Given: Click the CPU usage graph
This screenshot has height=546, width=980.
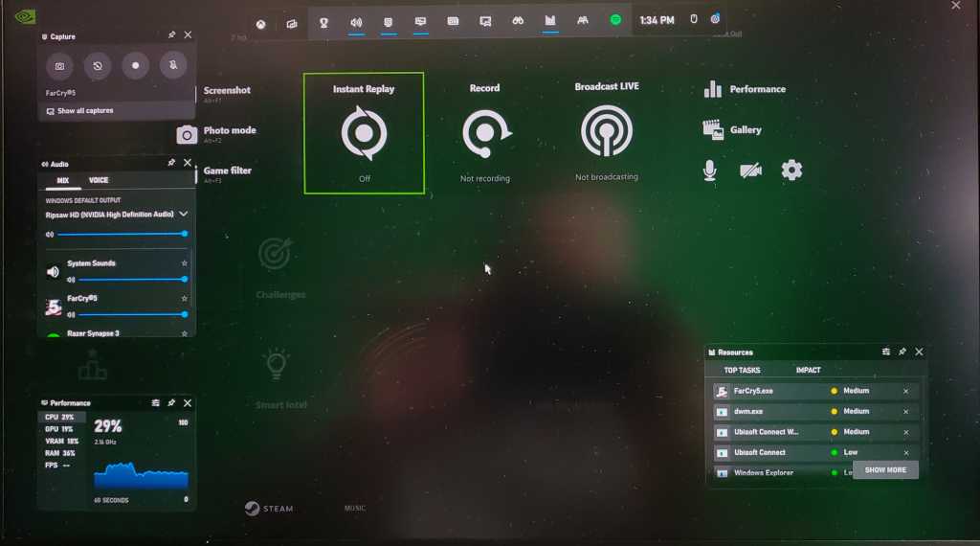Looking at the screenshot, I should coord(142,475).
